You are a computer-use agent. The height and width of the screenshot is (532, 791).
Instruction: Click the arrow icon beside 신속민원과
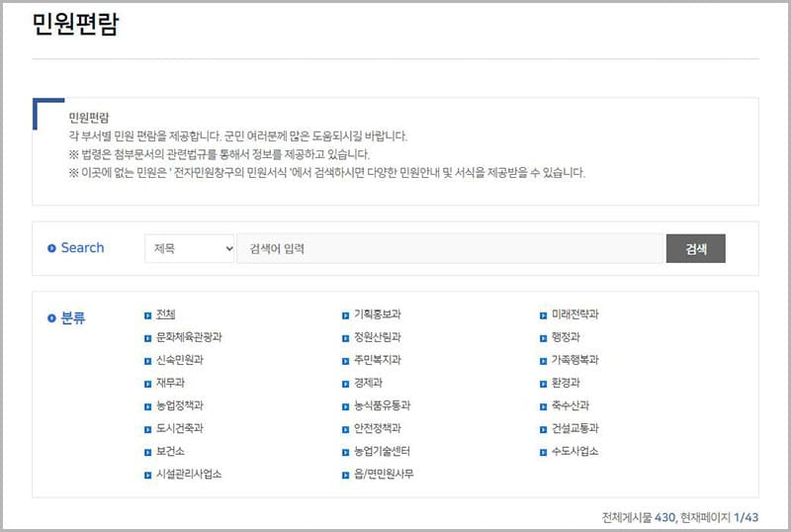click(147, 361)
